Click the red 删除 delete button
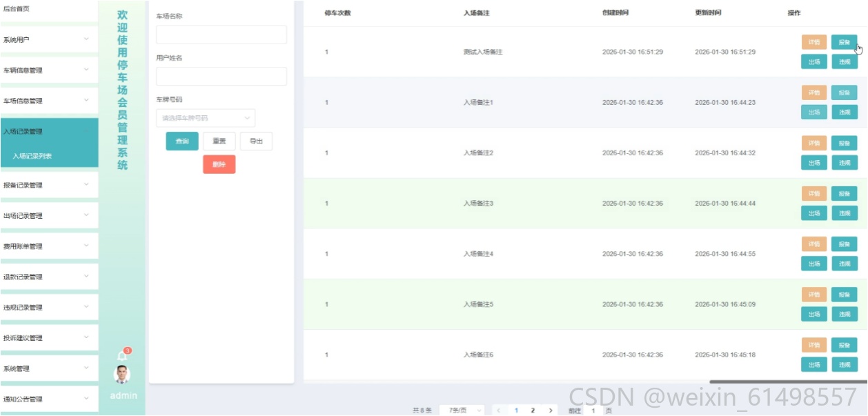868x416 pixels. 219,164
